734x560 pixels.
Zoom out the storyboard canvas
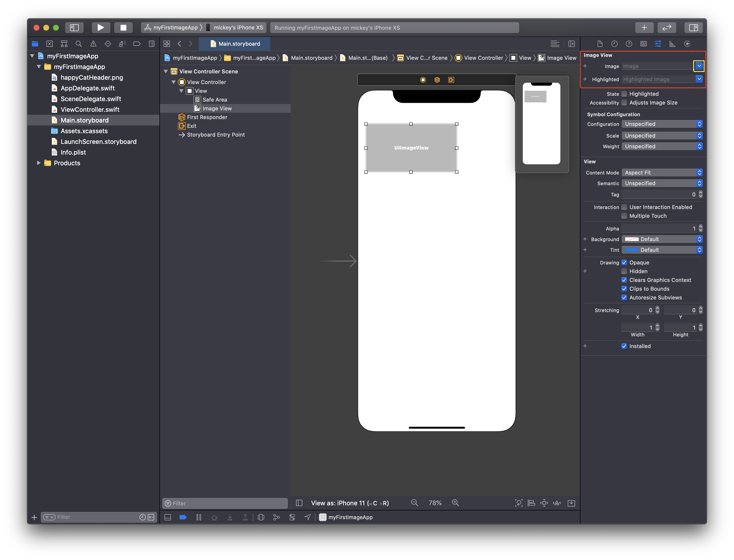coord(414,503)
